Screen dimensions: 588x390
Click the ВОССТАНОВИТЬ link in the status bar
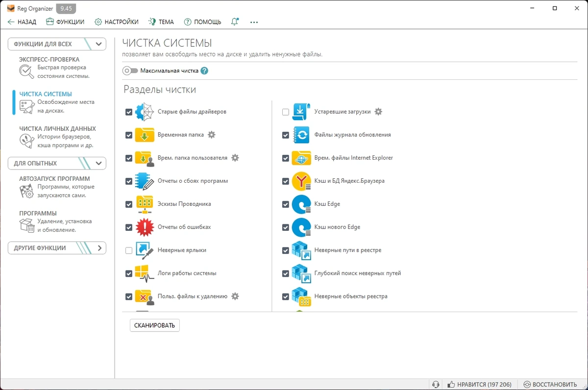click(550, 384)
